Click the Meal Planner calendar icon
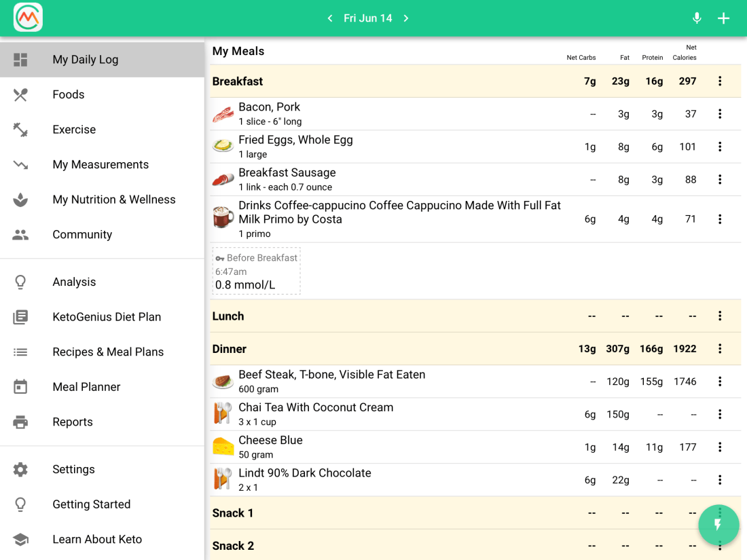 pos(20,387)
